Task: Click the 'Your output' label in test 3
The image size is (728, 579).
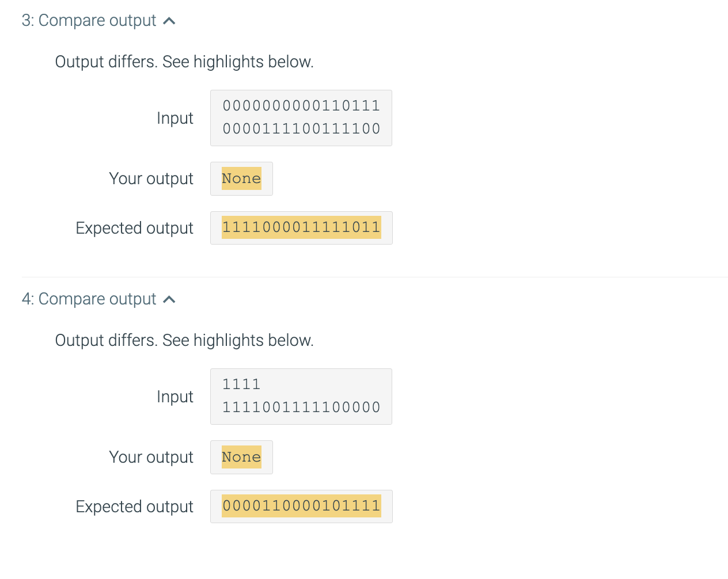Action: (x=151, y=178)
